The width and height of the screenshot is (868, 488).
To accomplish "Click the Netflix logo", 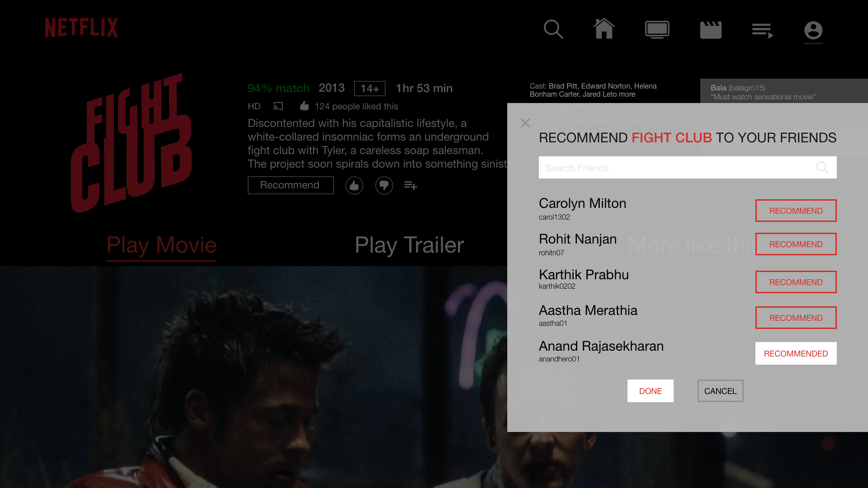I will pos(81,28).
